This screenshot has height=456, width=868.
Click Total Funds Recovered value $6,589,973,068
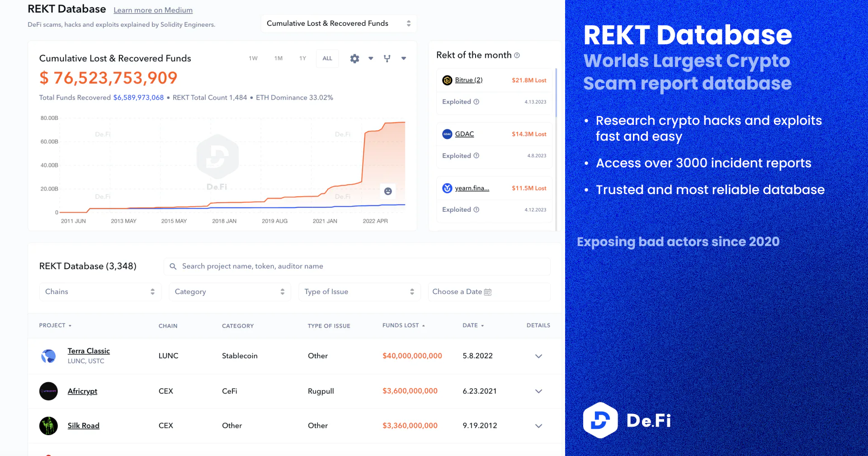138,98
